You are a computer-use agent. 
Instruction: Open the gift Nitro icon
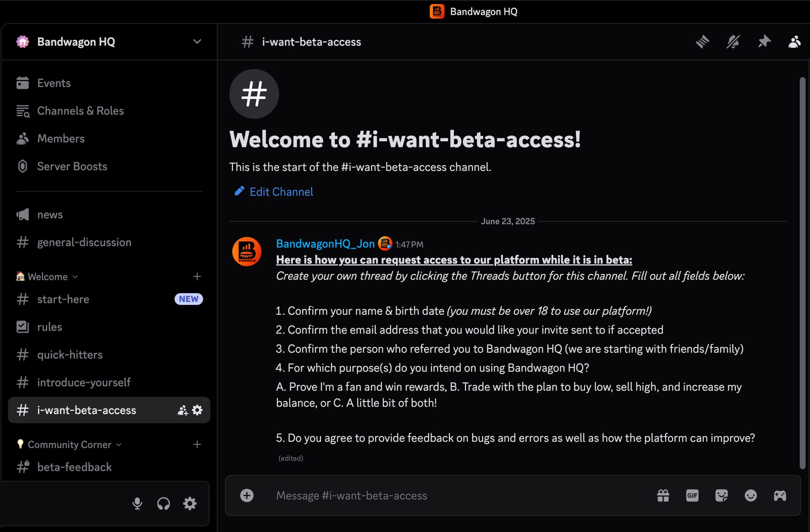(663, 496)
